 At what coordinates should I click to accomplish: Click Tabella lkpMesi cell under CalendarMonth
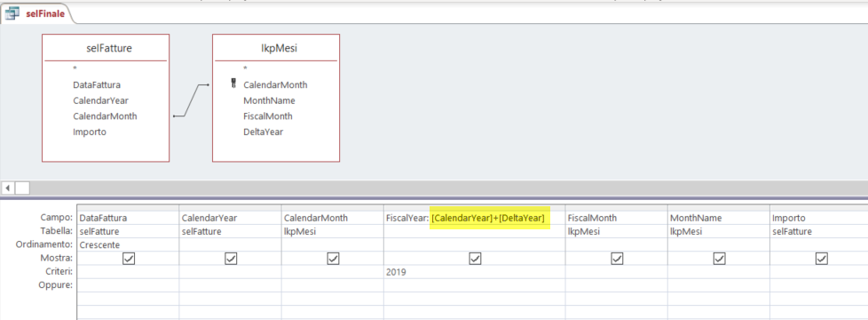coord(332,231)
